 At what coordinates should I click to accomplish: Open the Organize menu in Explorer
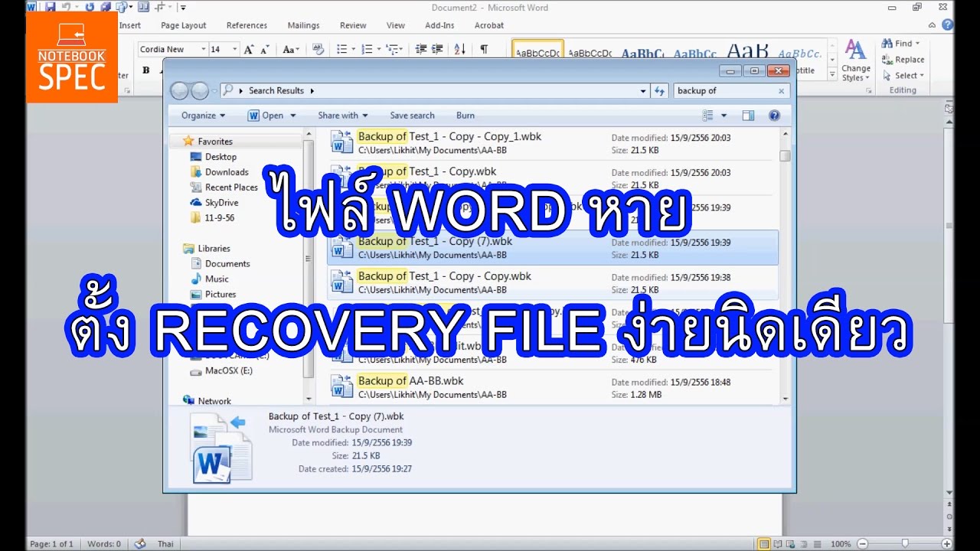(203, 116)
